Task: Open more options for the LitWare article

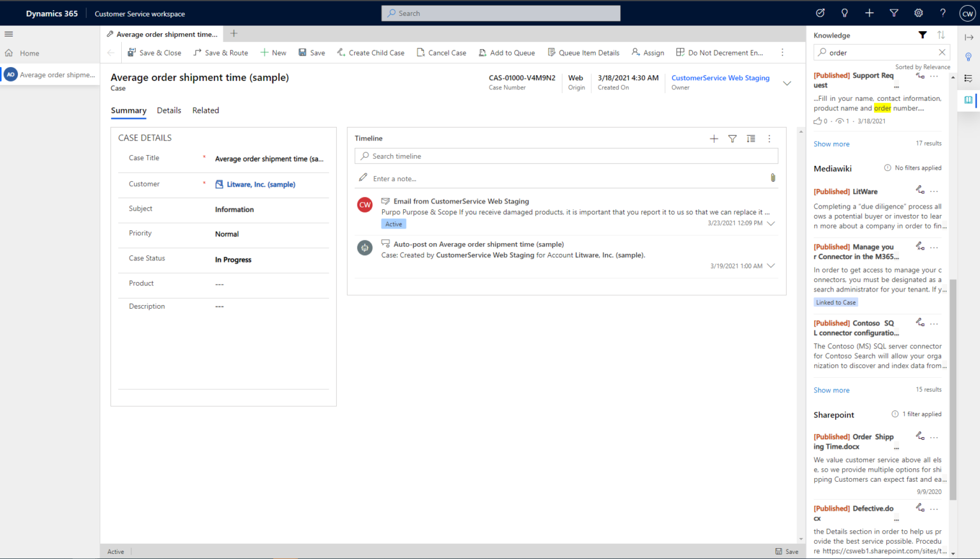Action: coord(934,190)
